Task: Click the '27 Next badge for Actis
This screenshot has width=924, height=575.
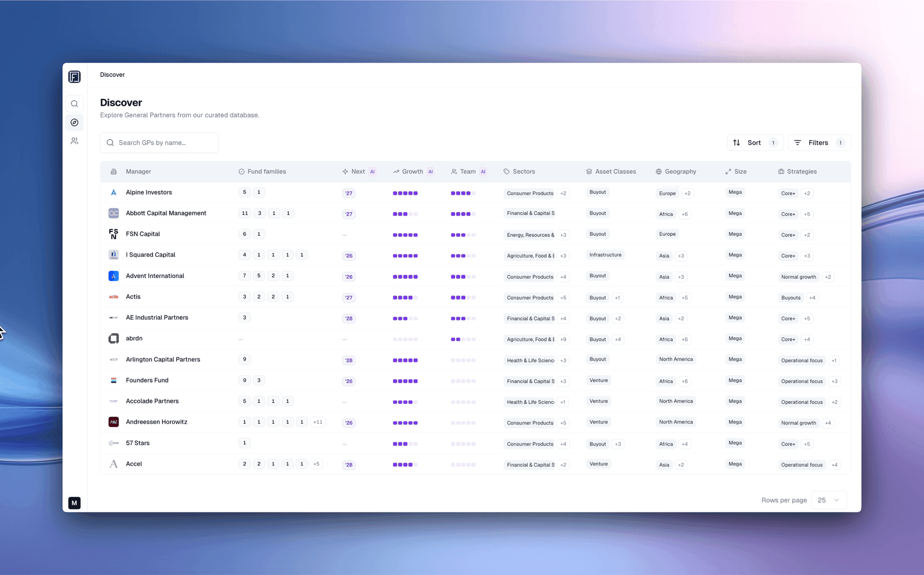Action: coord(348,298)
